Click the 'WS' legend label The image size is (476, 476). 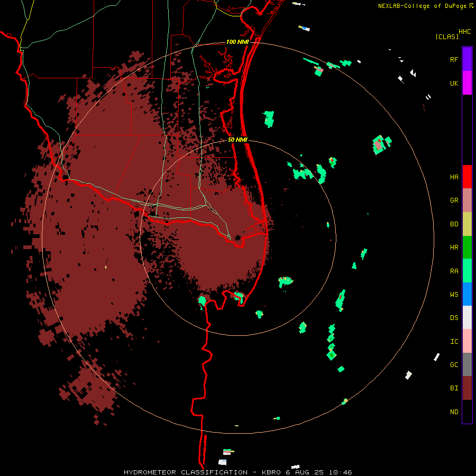pos(454,295)
